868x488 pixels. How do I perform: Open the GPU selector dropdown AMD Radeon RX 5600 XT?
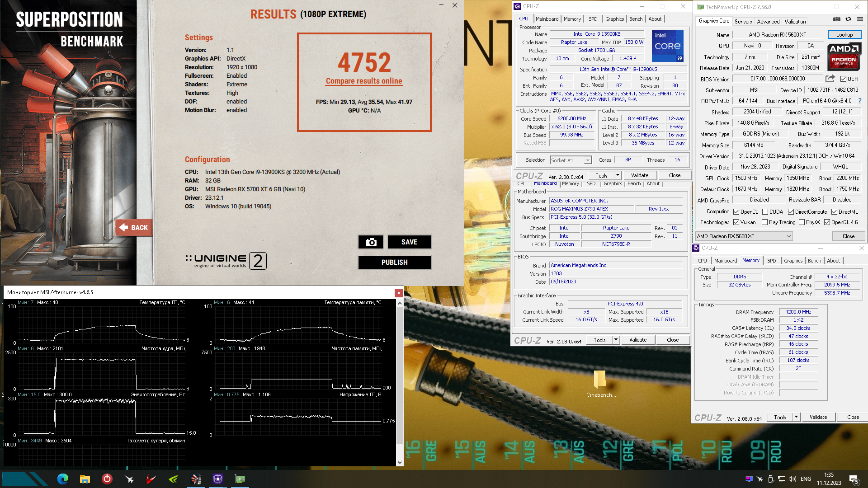744,236
